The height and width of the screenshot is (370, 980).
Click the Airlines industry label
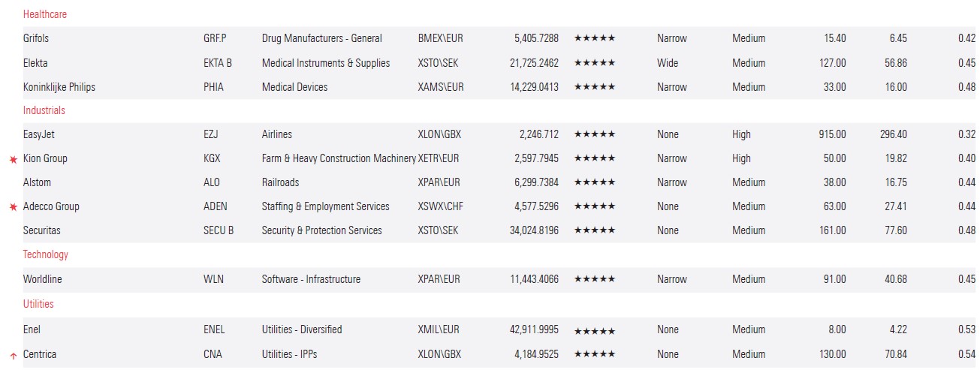(x=277, y=134)
